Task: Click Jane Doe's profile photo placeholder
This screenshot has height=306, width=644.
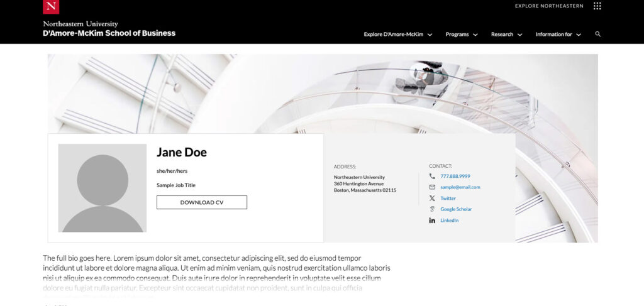Action: 102,188
